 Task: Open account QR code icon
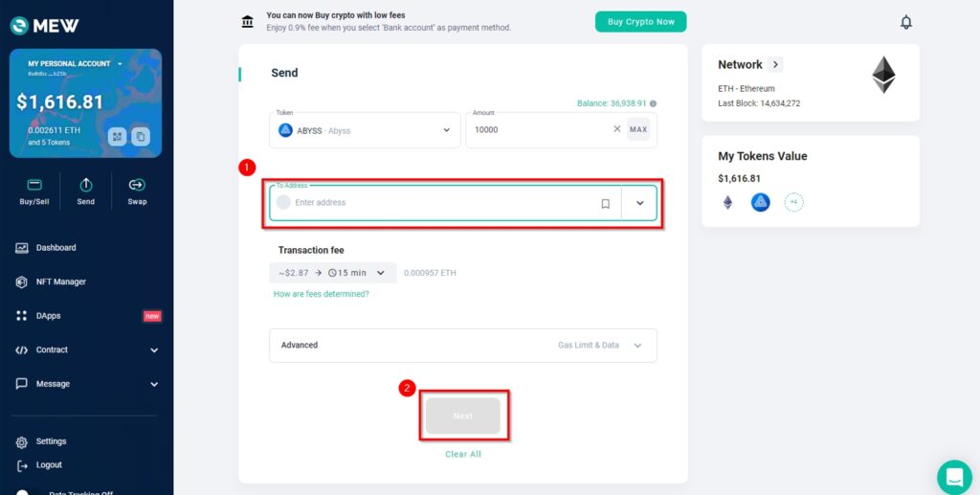pyautogui.click(x=117, y=136)
